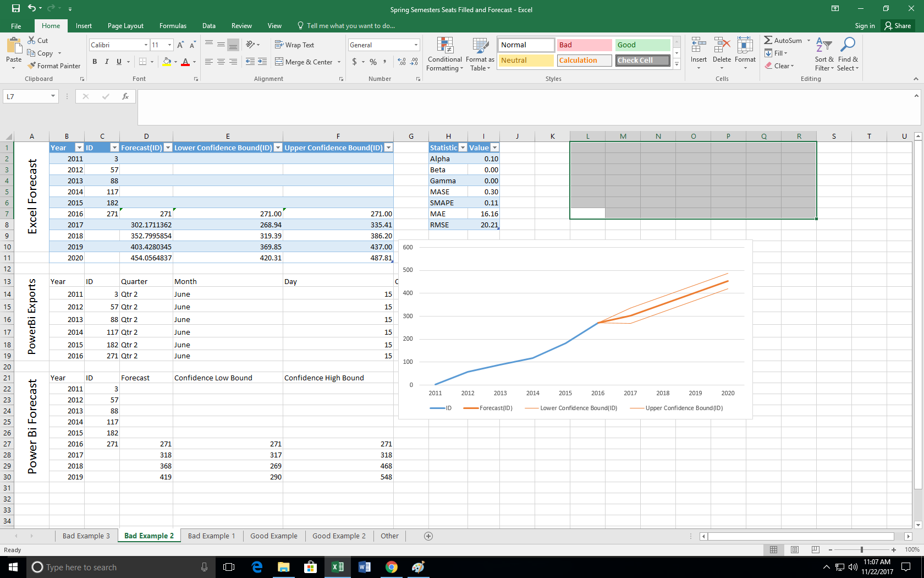Toggle Italic formatting

point(107,62)
